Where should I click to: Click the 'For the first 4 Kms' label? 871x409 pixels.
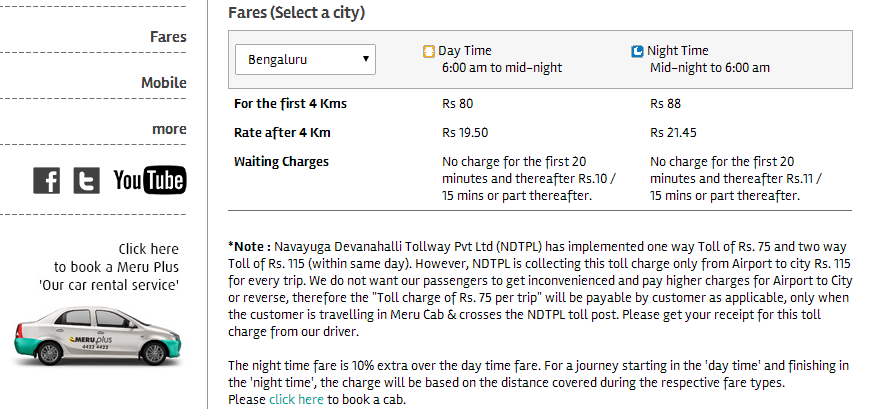290,103
